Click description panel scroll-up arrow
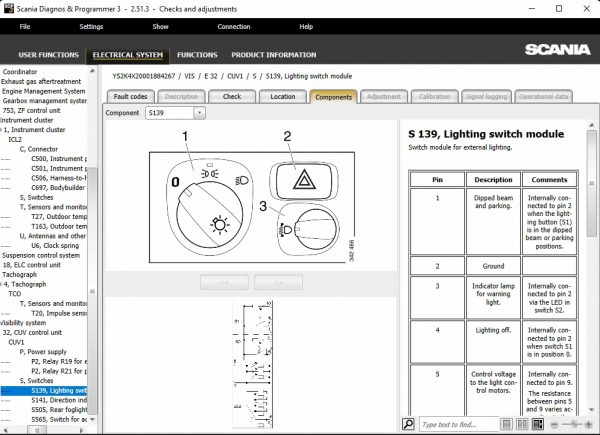600x435 pixels. click(x=592, y=125)
